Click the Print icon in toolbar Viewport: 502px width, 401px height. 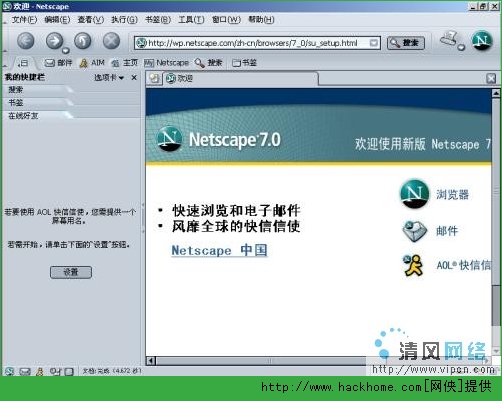449,38
